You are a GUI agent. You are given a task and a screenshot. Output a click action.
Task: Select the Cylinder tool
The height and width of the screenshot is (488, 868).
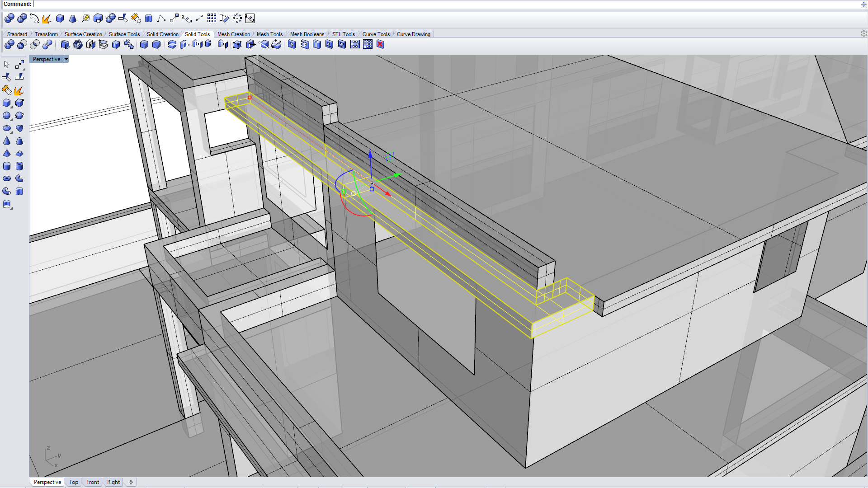[x=6, y=166]
